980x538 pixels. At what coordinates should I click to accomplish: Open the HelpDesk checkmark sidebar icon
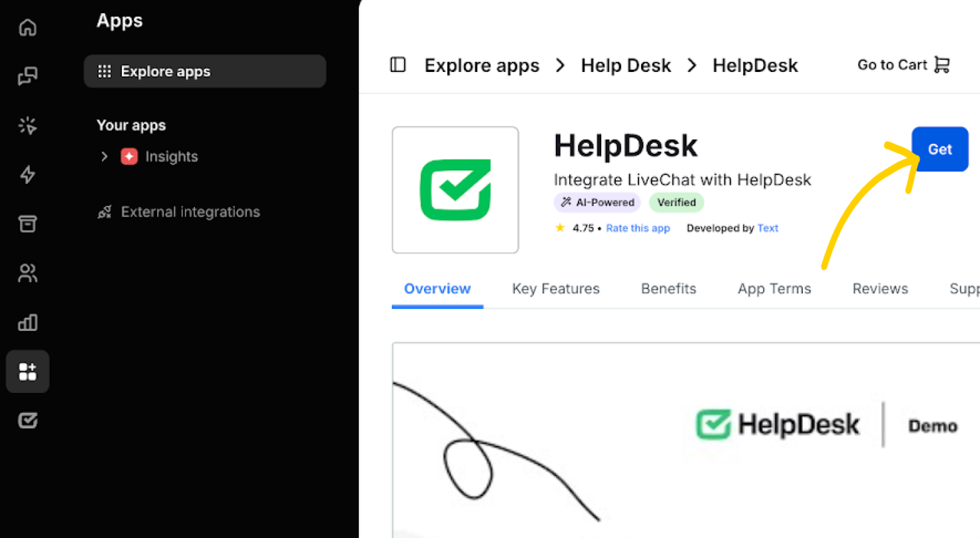click(x=27, y=420)
